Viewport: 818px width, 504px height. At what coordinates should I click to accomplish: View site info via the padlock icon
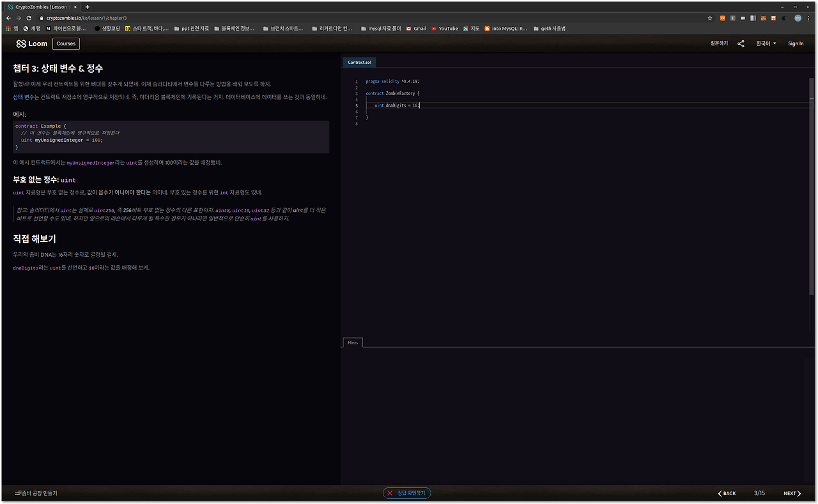pos(42,18)
